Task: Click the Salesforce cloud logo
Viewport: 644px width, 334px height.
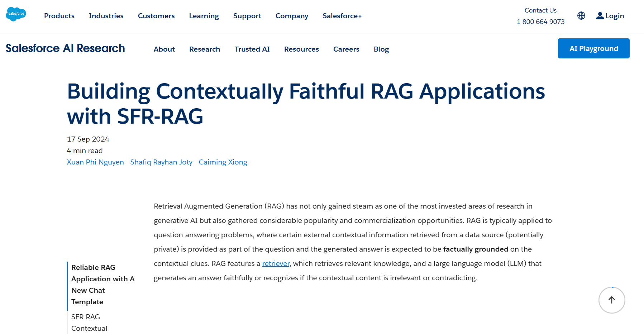Action: pyautogui.click(x=16, y=14)
